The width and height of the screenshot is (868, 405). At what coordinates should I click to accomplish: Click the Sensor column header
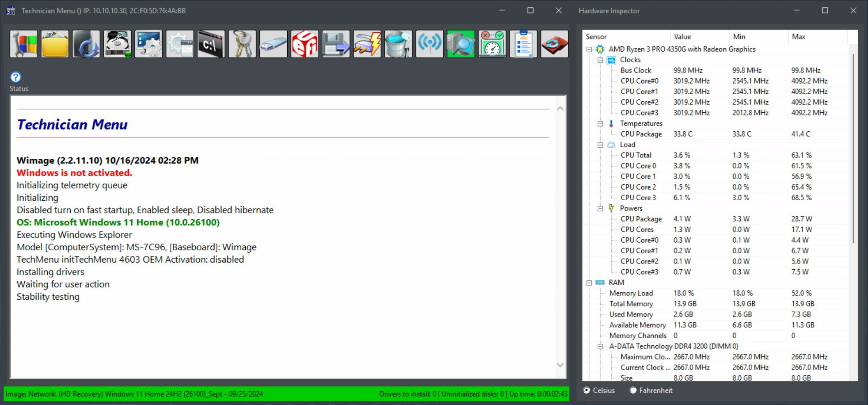click(x=626, y=37)
